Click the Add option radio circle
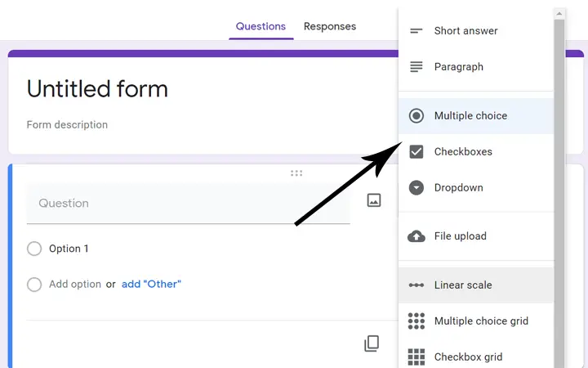The image size is (588, 368). pos(34,285)
